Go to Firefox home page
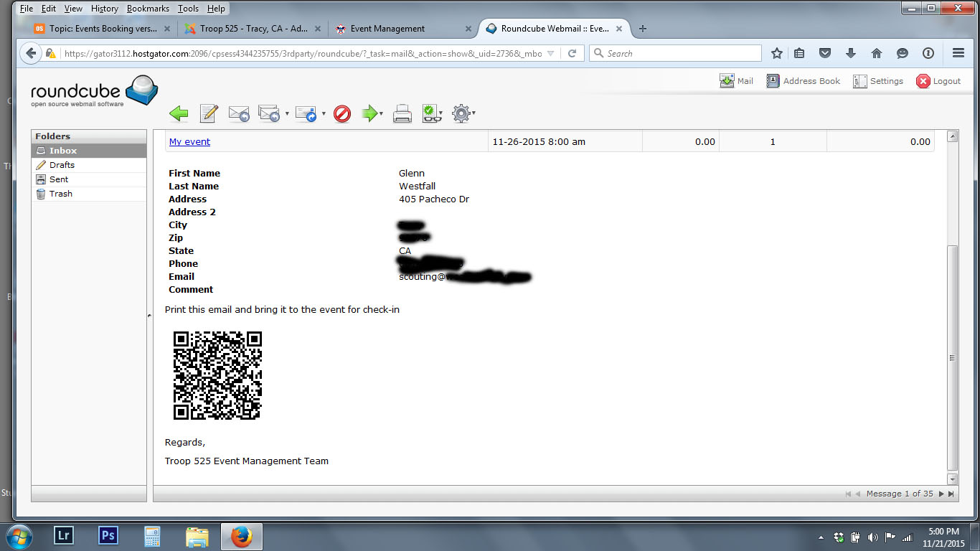 876,53
